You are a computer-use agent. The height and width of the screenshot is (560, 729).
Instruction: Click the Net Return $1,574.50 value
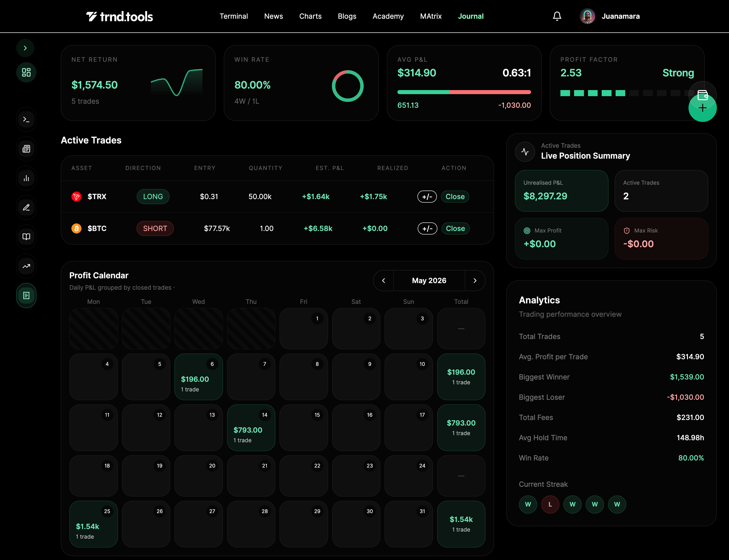coord(94,85)
